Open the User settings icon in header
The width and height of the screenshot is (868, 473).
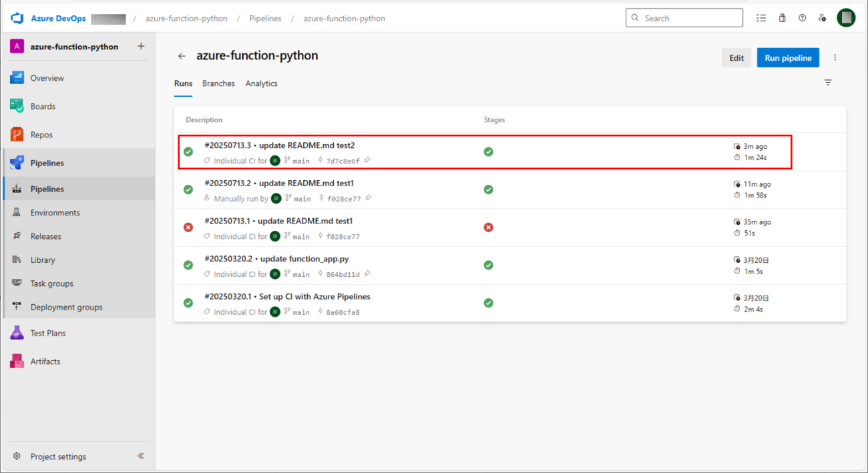[822, 18]
